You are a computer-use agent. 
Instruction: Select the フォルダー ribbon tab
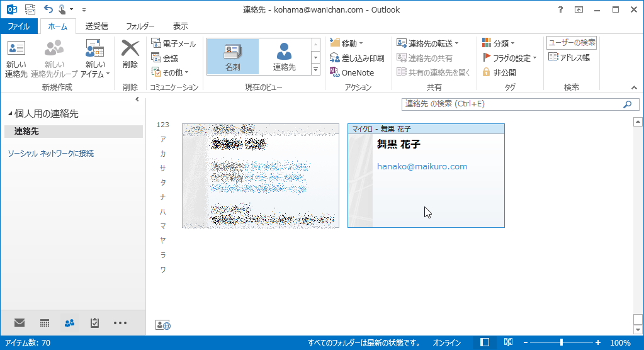pos(140,26)
